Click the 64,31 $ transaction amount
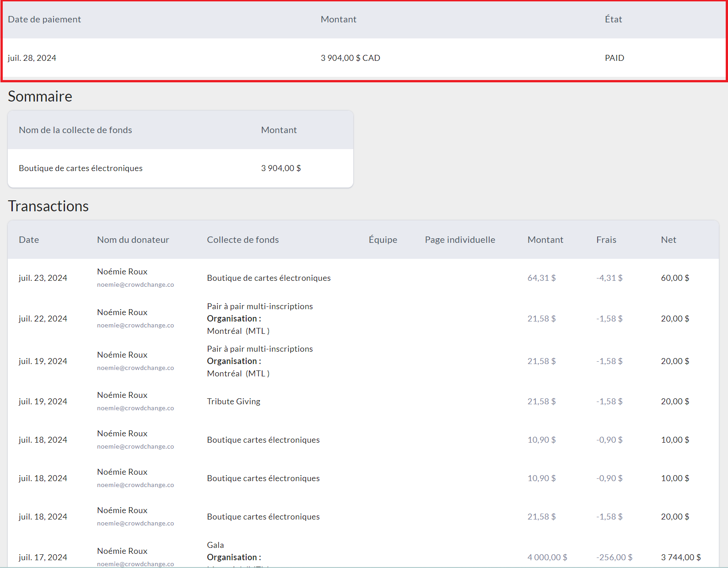This screenshot has height=568, width=728. click(541, 278)
